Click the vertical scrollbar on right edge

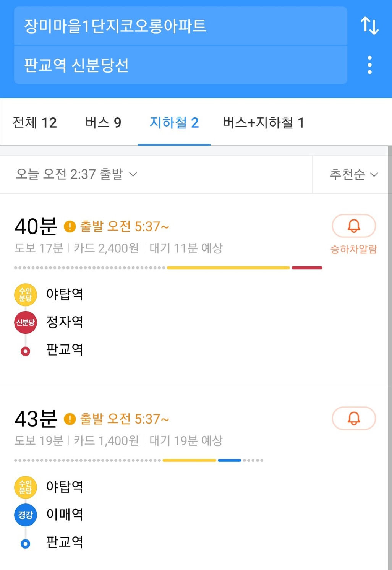click(x=390, y=357)
